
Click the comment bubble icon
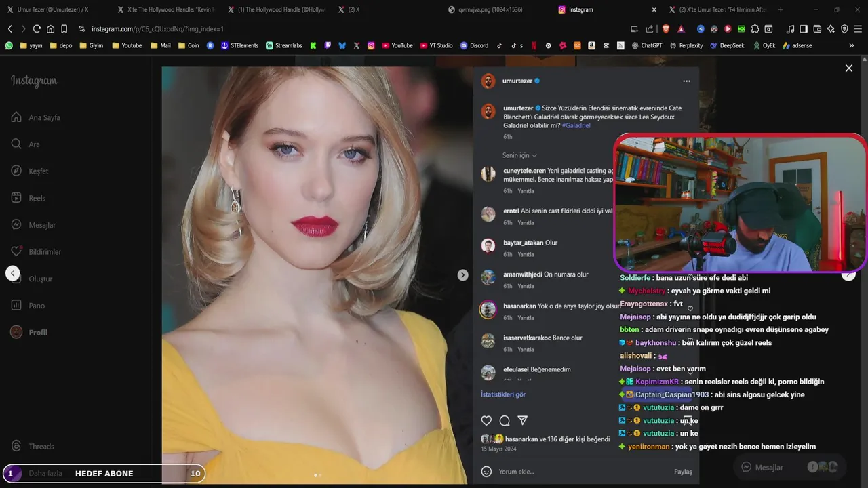pos(505,420)
